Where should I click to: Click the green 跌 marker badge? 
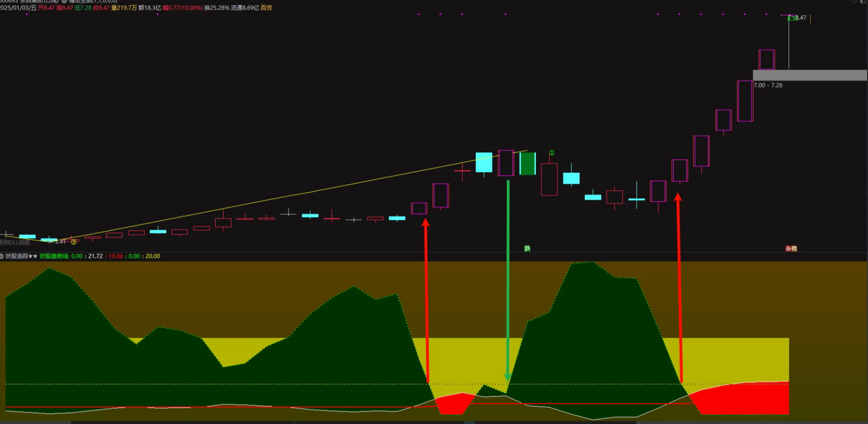point(527,248)
